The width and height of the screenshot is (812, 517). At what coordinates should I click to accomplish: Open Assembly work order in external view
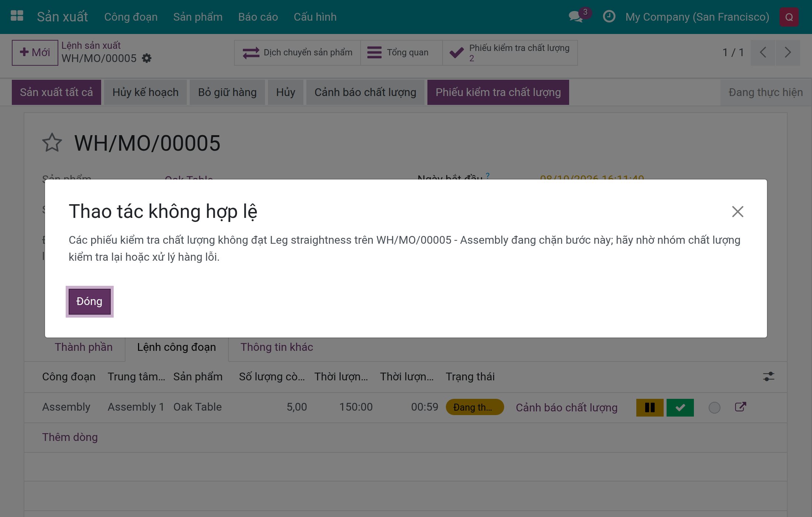coord(740,407)
